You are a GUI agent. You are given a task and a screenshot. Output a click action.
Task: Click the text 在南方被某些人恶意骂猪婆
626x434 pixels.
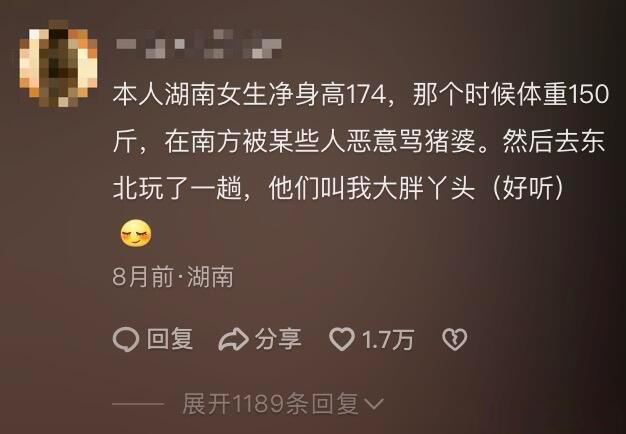point(321,142)
